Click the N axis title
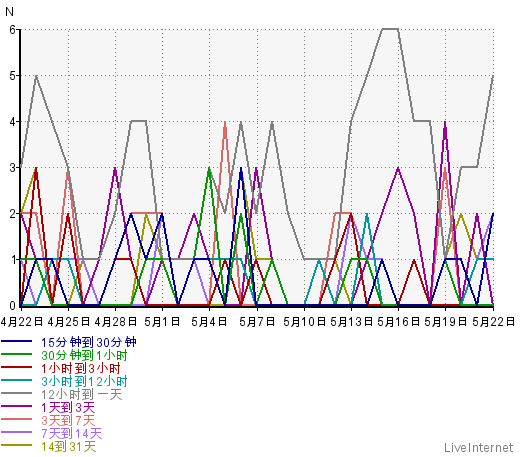 coord(9,12)
